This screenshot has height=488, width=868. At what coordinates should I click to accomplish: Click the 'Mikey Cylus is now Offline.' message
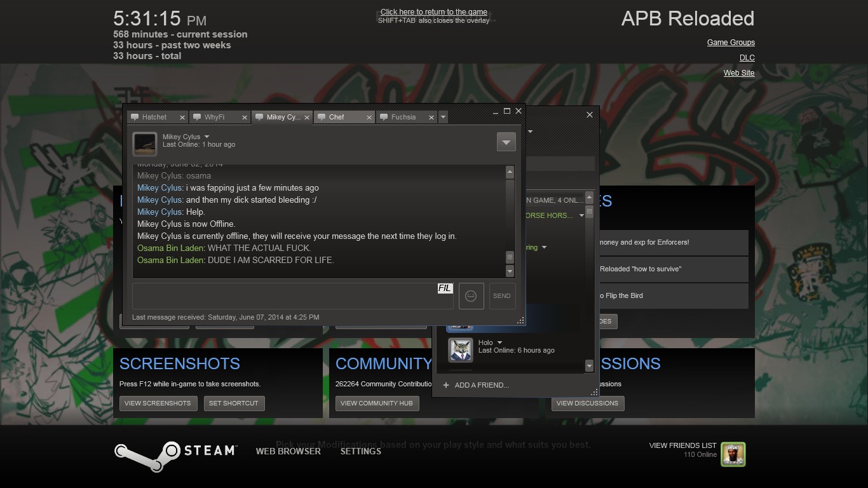(x=186, y=224)
